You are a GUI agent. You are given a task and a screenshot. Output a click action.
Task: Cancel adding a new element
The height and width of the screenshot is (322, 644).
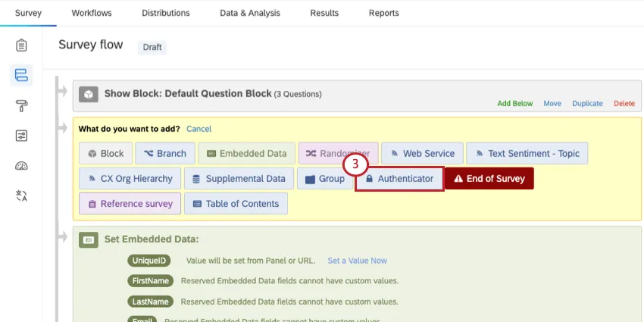tap(199, 129)
